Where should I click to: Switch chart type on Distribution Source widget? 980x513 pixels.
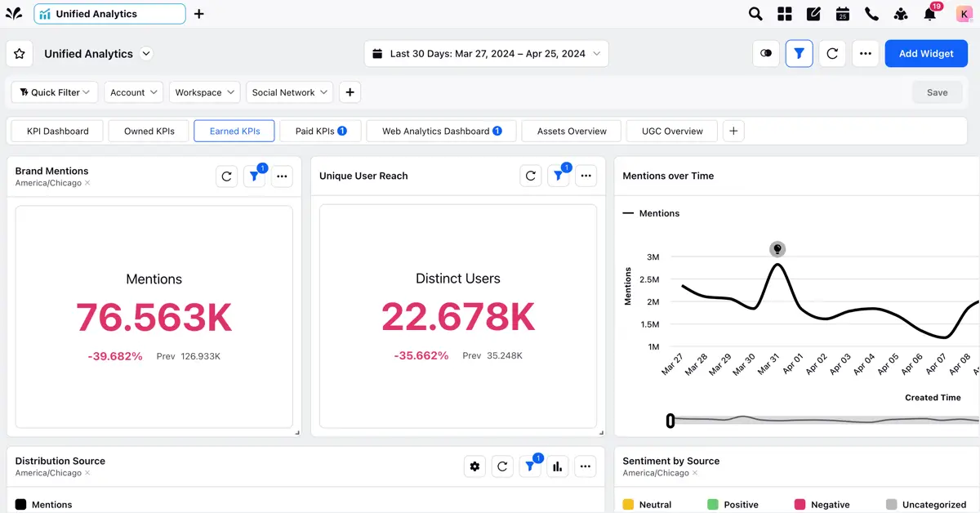[x=558, y=466]
